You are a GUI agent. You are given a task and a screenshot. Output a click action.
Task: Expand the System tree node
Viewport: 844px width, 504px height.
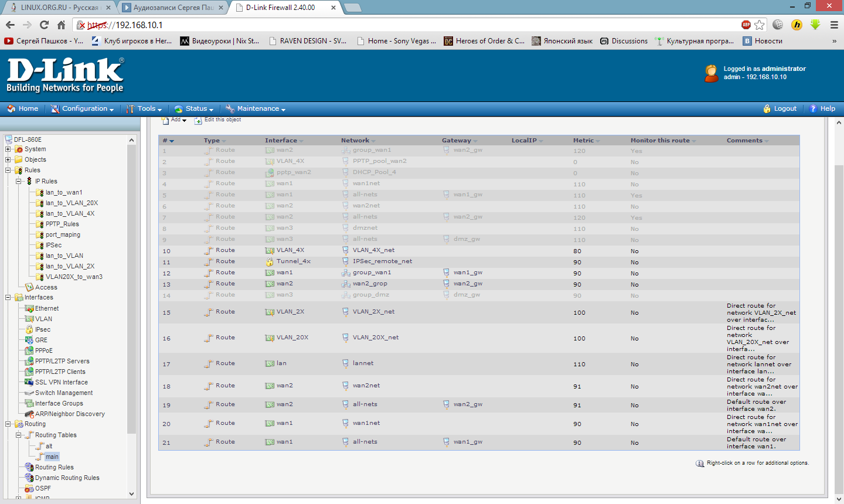(8, 149)
